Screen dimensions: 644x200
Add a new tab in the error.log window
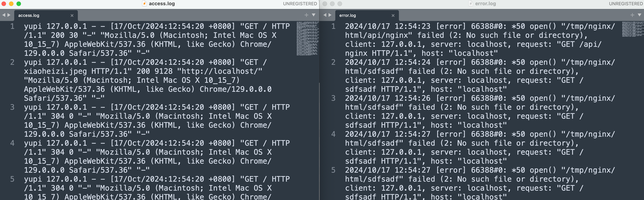coord(632,15)
